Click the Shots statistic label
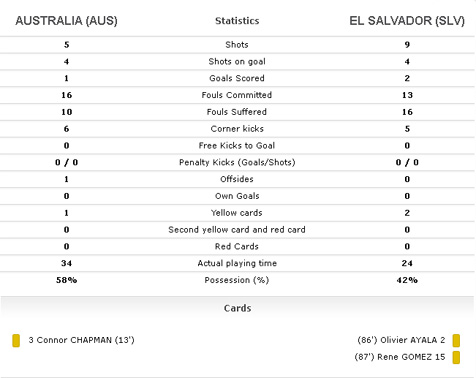 click(237, 45)
